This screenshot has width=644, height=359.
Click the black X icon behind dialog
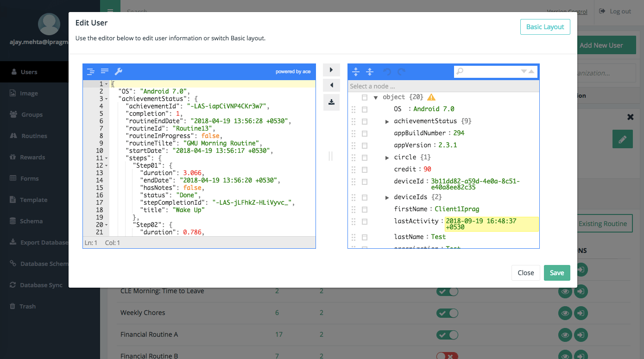pyautogui.click(x=630, y=117)
